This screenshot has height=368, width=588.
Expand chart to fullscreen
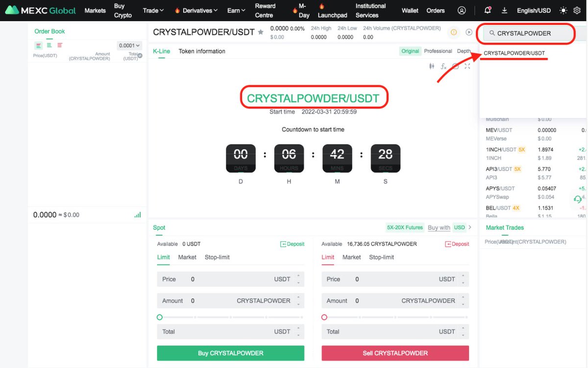pos(467,66)
